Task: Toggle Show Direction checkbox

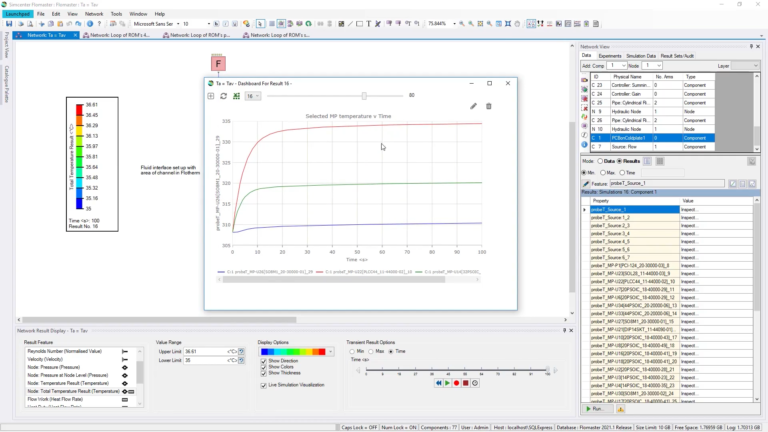Action: coord(264,361)
